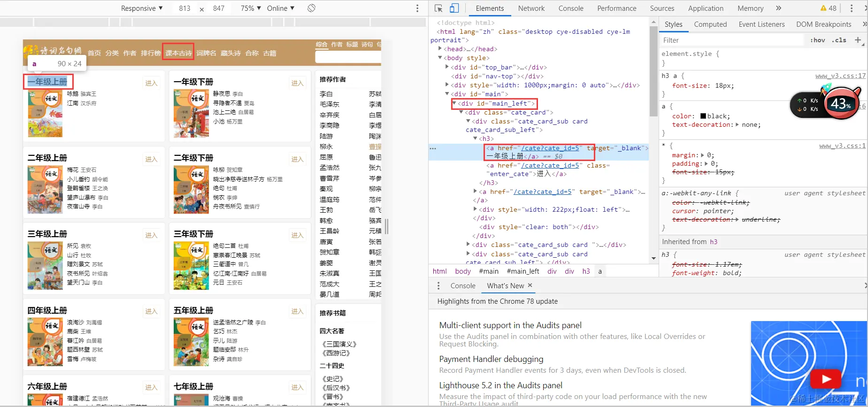Expand the margin shorthand property

click(703, 155)
